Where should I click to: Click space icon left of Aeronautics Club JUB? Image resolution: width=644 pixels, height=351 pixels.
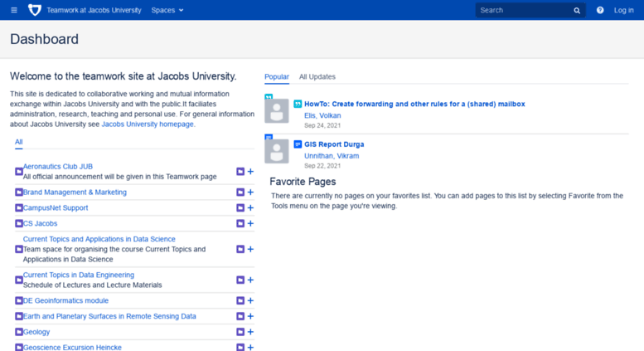[19, 172]
